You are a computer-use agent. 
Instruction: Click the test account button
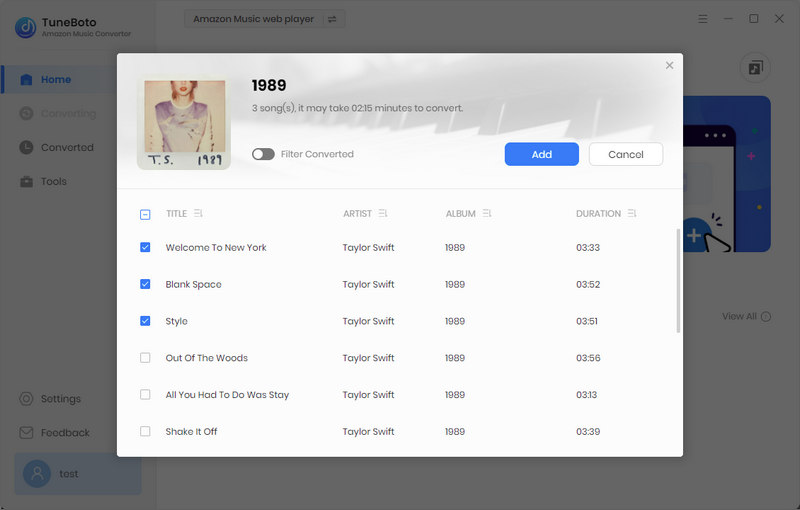tap(78, 474)
